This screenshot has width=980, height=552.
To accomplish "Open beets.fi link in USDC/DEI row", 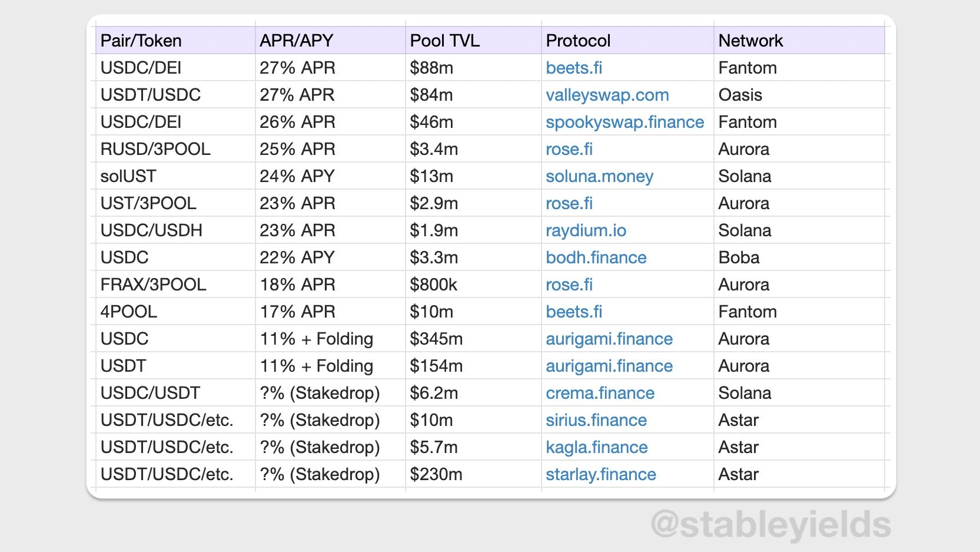I will click(574, 68).
